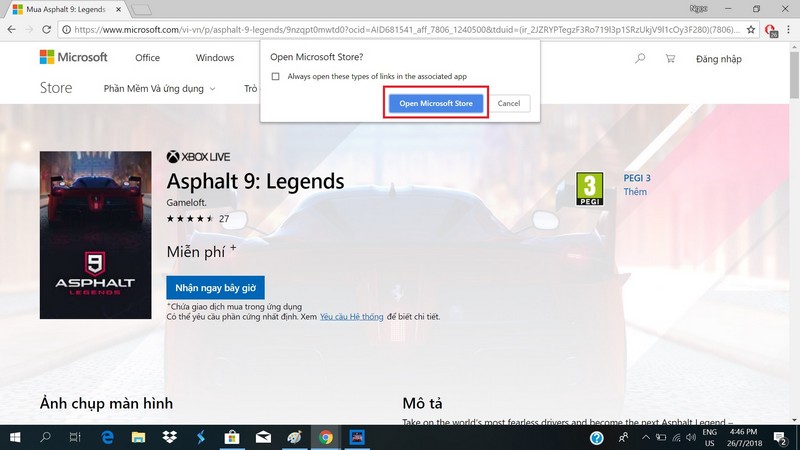Click the red browser extension icon

[771, 30]
